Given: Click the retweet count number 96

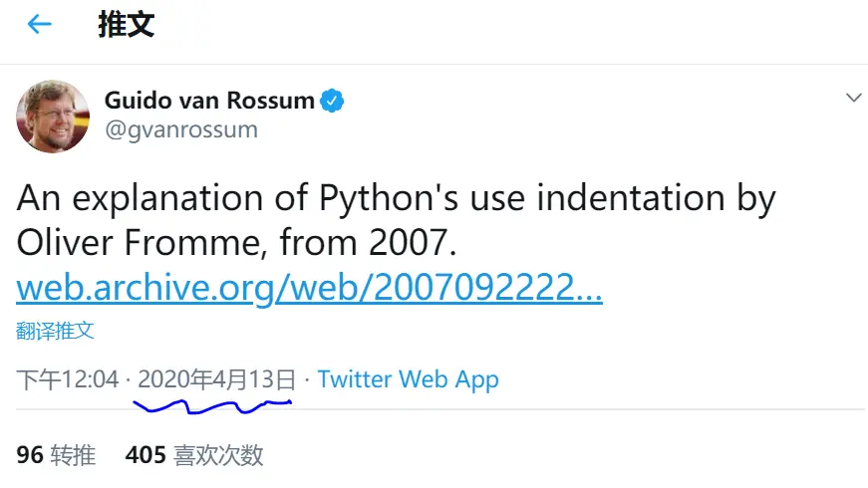Looking at the screenshot, I should coord(30,455).
